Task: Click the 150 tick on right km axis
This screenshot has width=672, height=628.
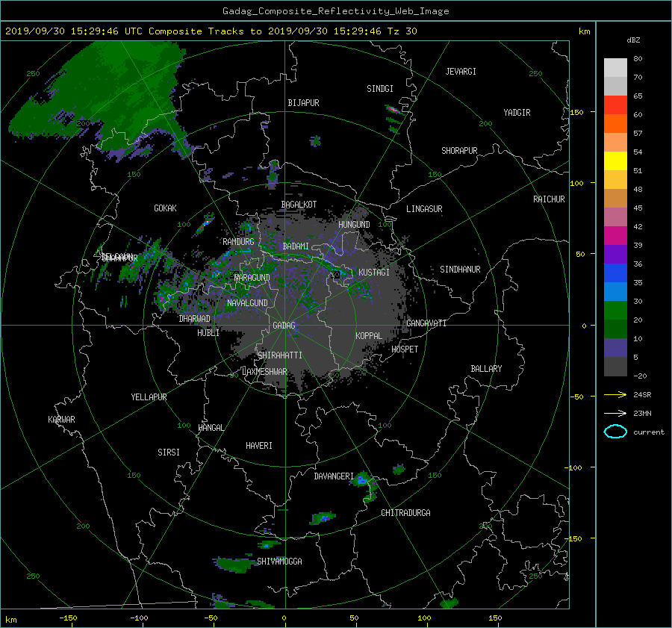Action: point(576,112)
